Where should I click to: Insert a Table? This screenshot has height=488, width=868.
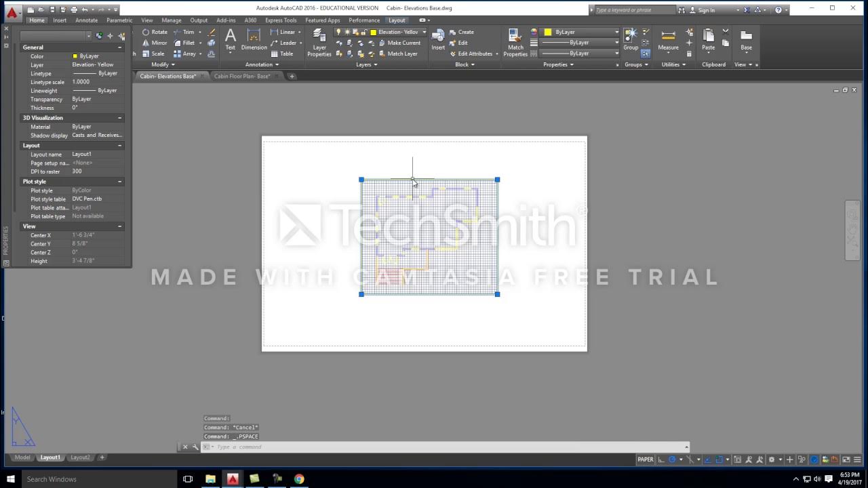282,54
